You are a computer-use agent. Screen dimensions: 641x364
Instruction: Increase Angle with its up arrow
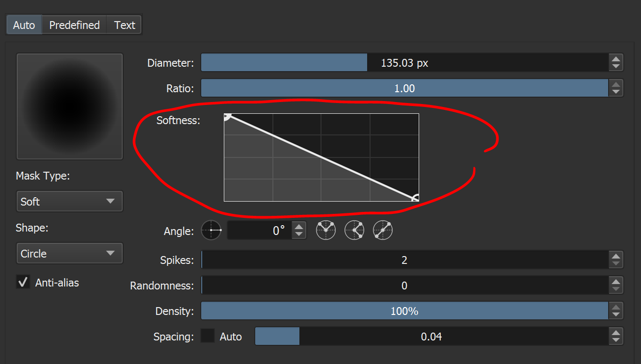pyautogui.click(x=299, y=226)
